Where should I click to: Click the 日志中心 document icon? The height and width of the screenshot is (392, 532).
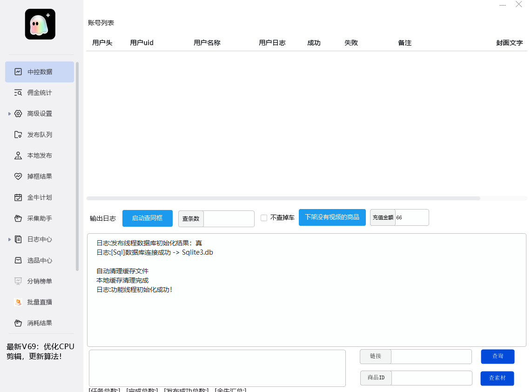tap(18, 239)
